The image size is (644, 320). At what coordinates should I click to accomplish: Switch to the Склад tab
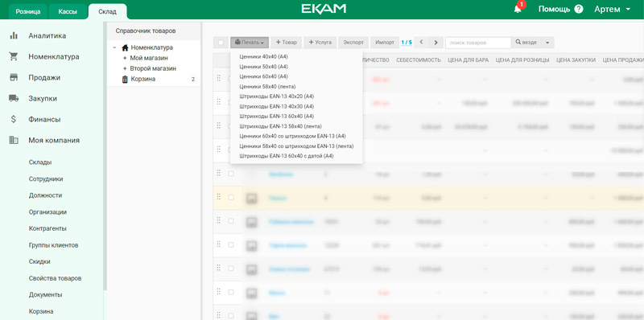(108, 11)
